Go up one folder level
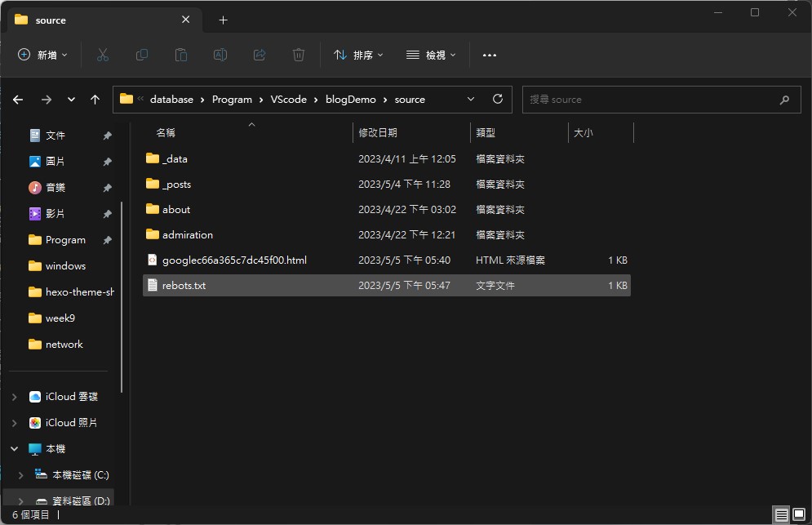The image size is (812, 525). coord(95,100)
